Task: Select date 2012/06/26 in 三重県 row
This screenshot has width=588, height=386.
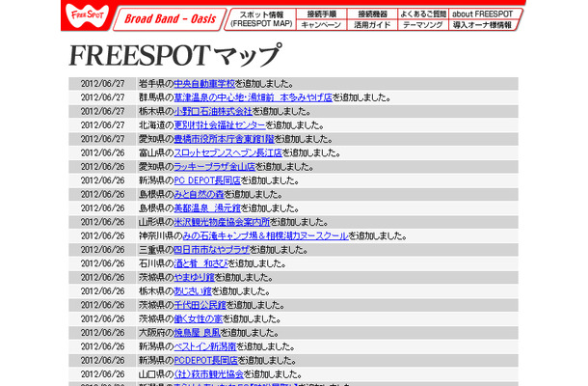Action: pos(102,250)
